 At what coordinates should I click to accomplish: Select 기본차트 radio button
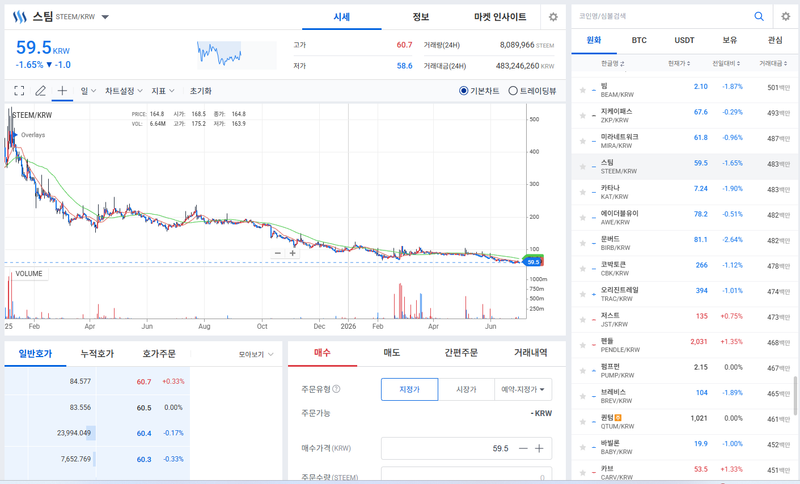(463, 91)
